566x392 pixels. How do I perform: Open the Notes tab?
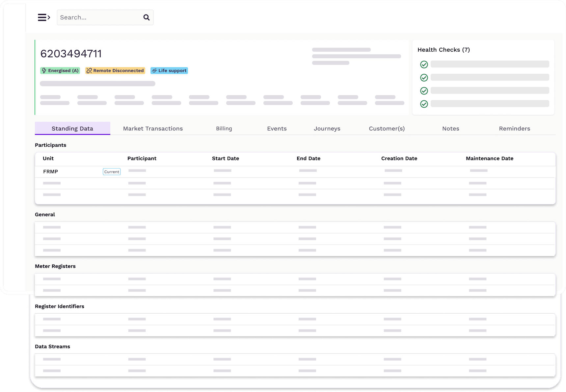tap(450, 128)
